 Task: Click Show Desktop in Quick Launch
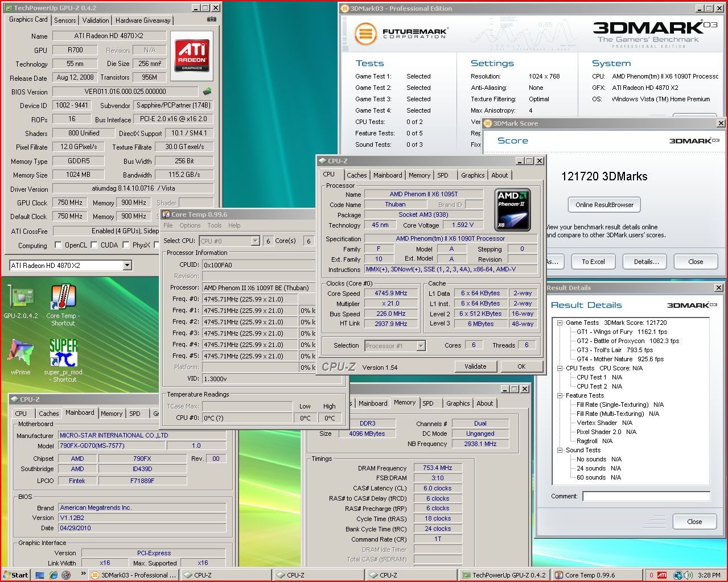point(40,575)
